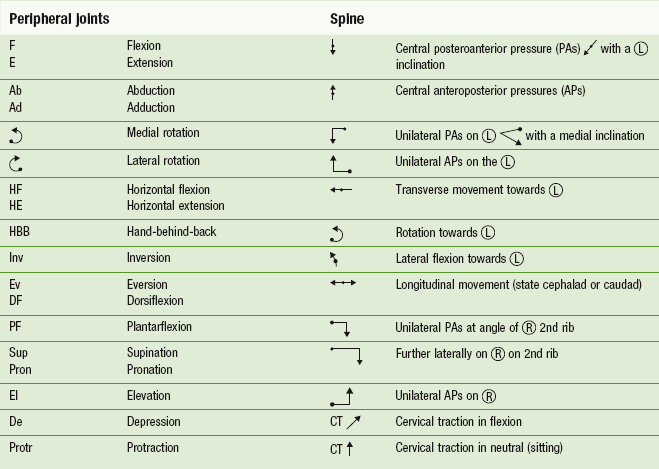Select the unilateral PAs on left symbol

coord(338,135)
